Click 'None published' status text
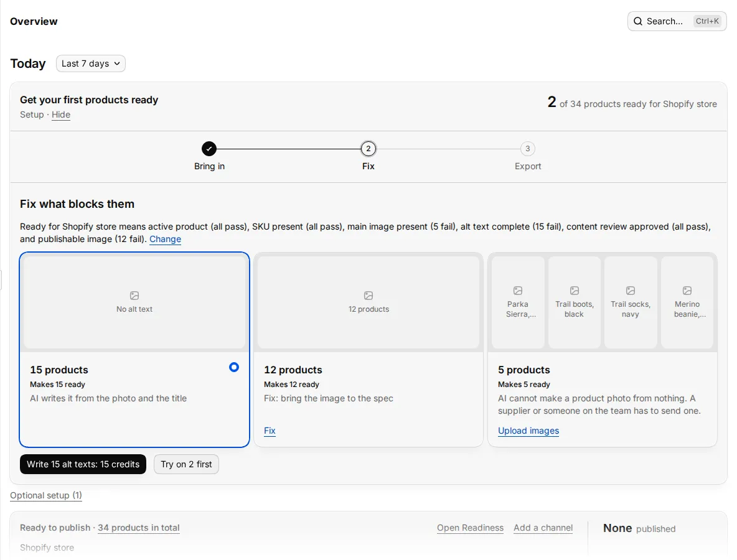The width and height of the screenshot is (737, 560). pos(639,528)
